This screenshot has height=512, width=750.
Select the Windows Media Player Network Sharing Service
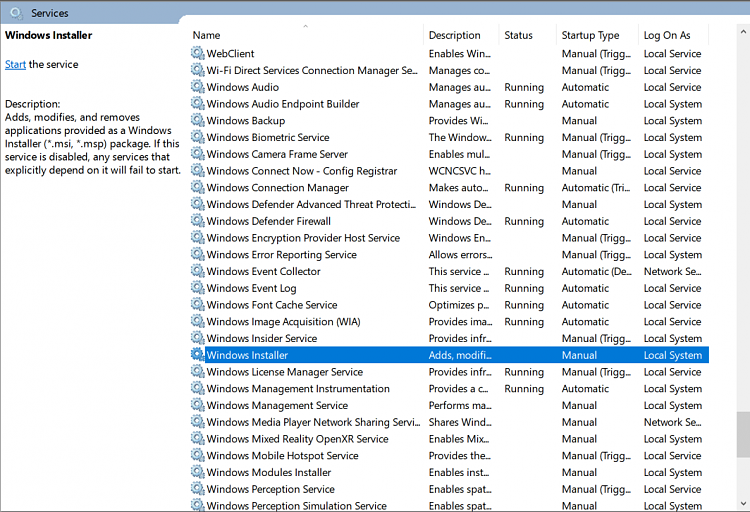313,422
